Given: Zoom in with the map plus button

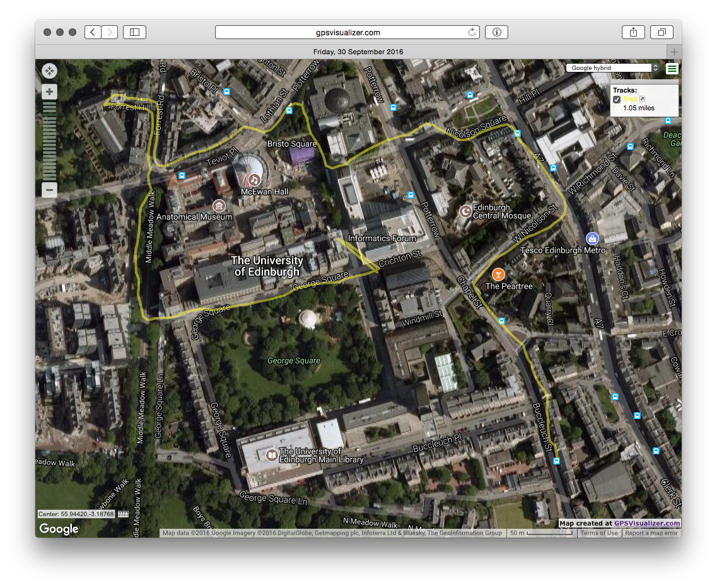Looking at the screenshot, I should click(x=49, y=92).
